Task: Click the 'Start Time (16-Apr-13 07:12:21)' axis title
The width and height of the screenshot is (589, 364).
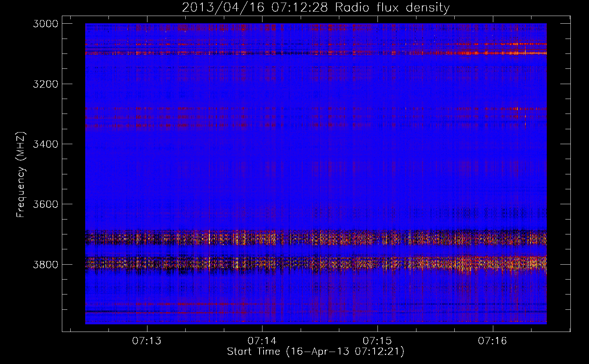Action: (x=316, y=352)
